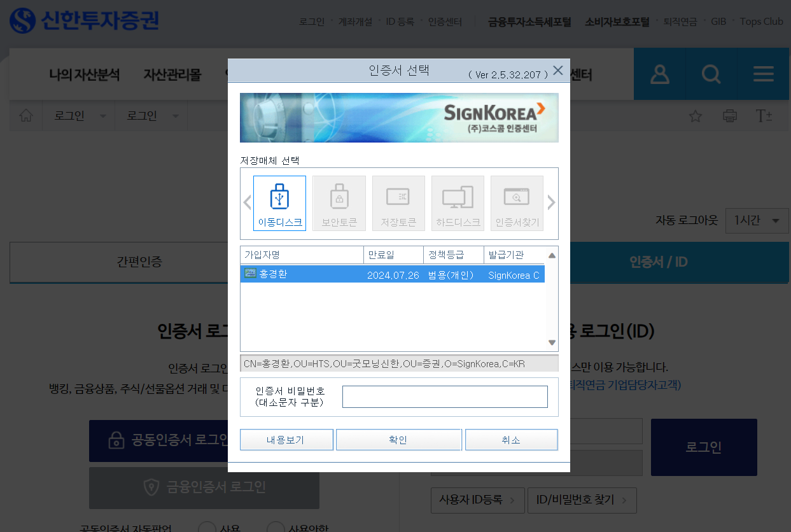This screenshot has width=791, height=532.
Task: Click the ID/비밀번호 찾기 button
Action: [582, 500]
